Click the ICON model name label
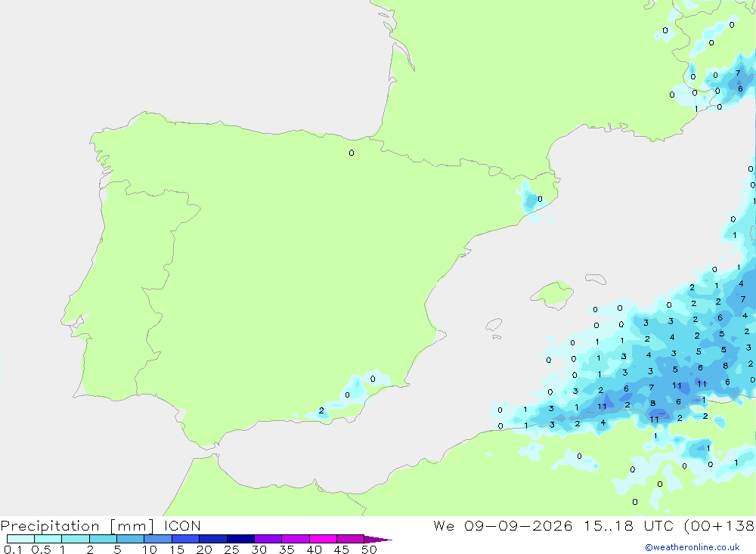Image resolution: width=756 pixels, height=554 pixels. pos(181,525)
